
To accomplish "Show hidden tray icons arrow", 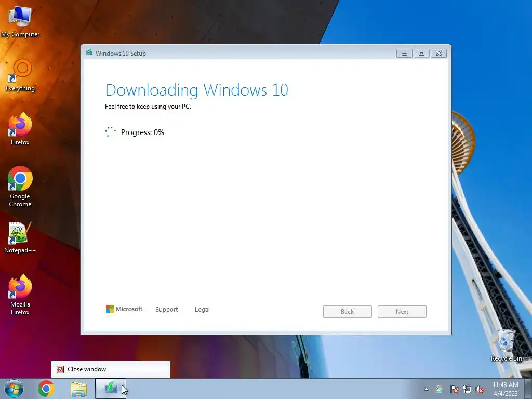I will click(x=426, y=389).
